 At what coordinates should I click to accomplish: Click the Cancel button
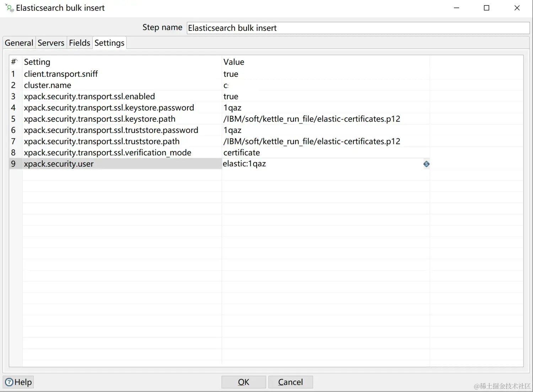click(x=291, y=382)
